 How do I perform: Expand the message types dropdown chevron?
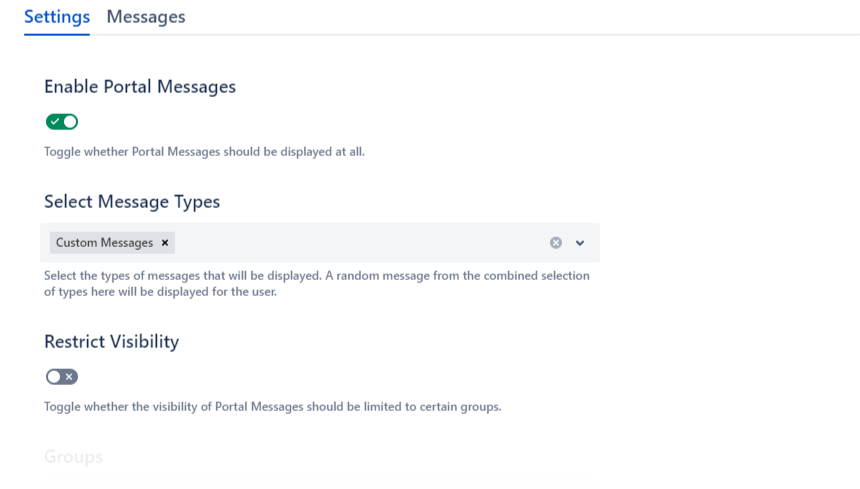tap(580, 243)
